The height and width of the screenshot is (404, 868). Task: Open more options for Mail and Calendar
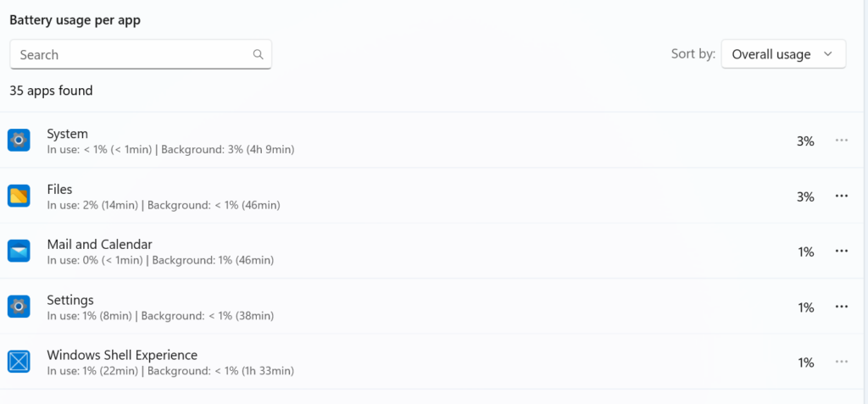coord(842,252)
